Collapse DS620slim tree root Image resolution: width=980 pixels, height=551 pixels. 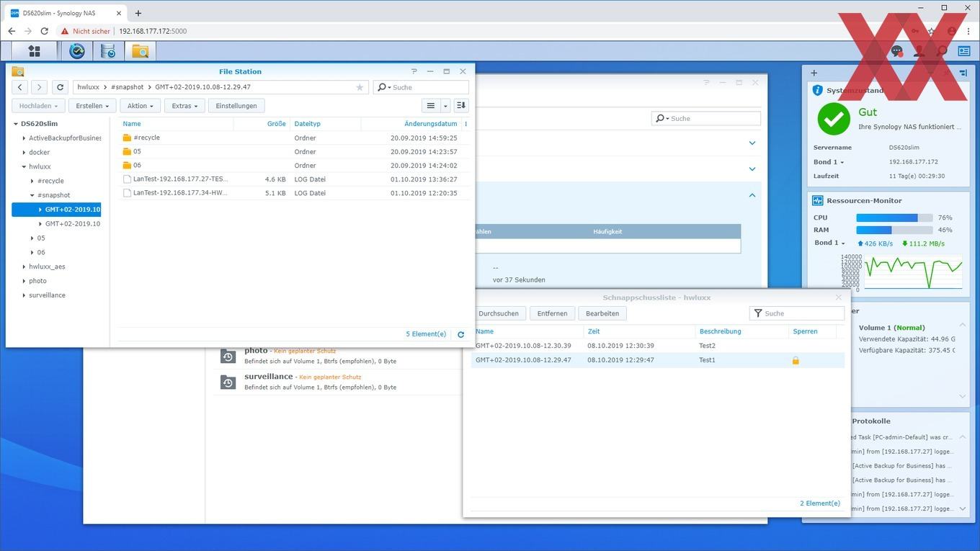(x=16, y=124)
